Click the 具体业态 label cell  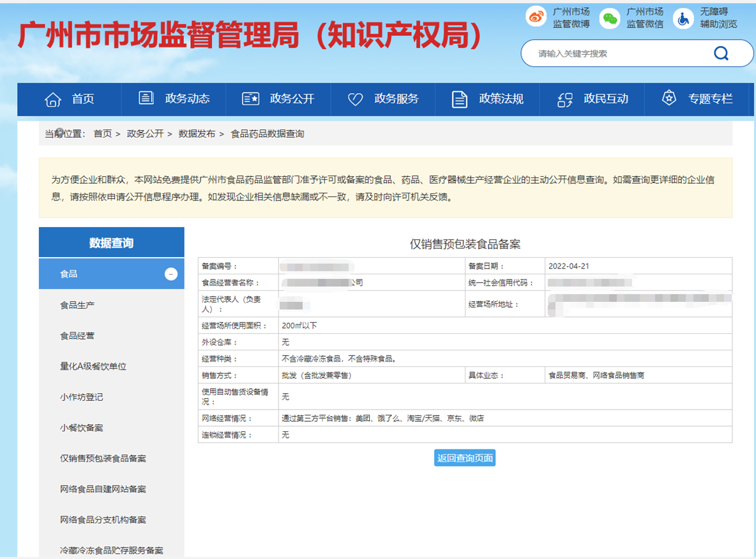click(505, 375)
